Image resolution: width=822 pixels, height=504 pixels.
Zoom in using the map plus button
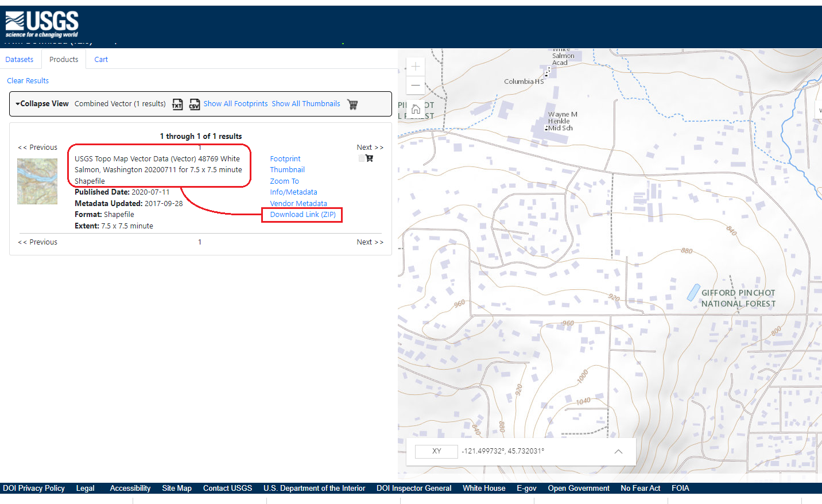(415, 67)
